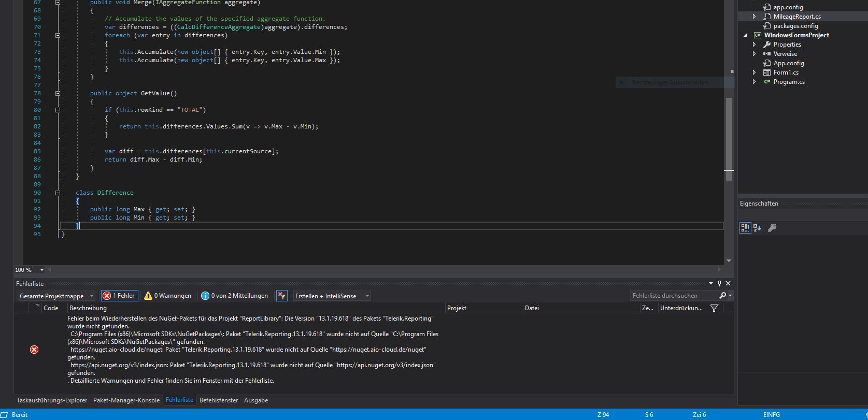Open the Ausgabe tab
Image resolution: width=868 pixels, height=420 pixels.
pyautogui.click(x=256, y=400)
